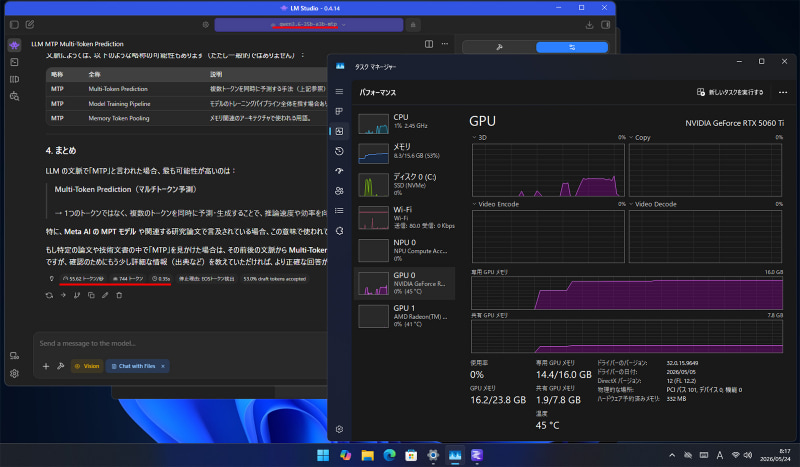Open Task Manager App history icon
This screenshot has width=800, height=467.
tap(339, 151)
